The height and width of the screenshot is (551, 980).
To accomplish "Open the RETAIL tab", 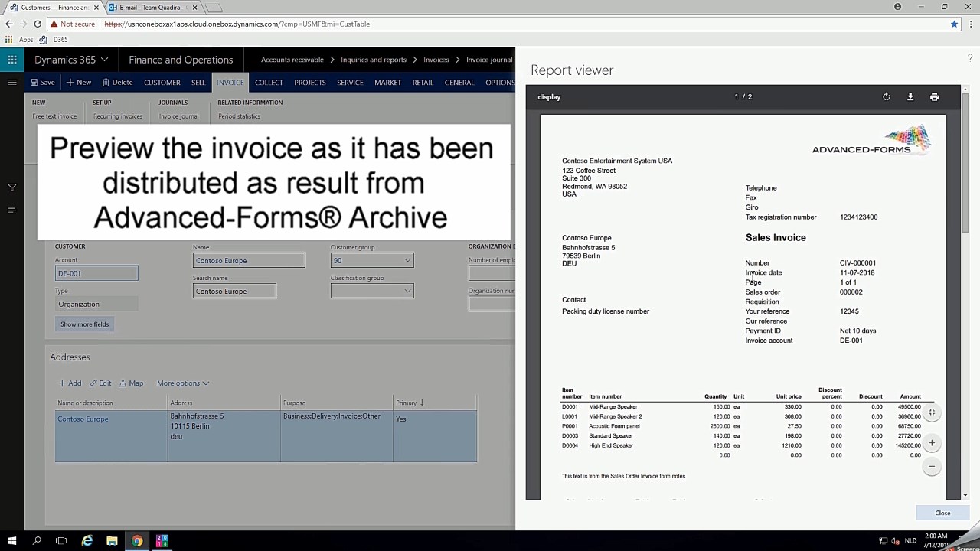I will point(423,83).
